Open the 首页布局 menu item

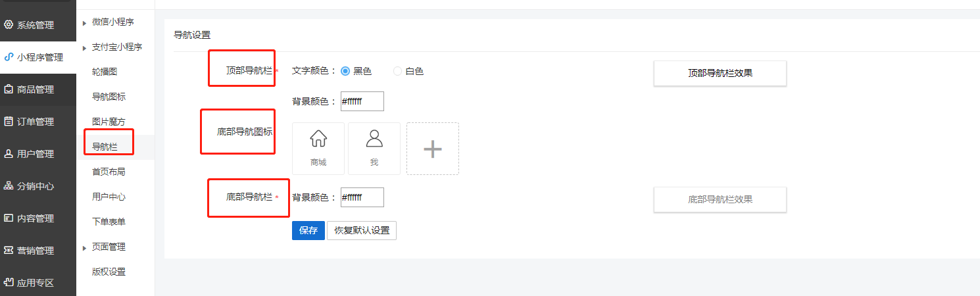tap(109, 172)
